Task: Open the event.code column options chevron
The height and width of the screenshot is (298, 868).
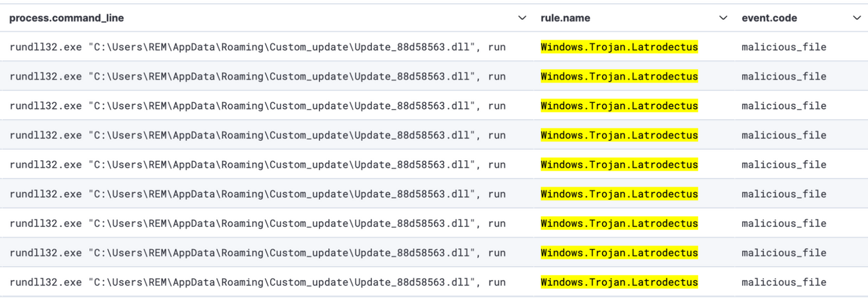Action: [857, 18]
